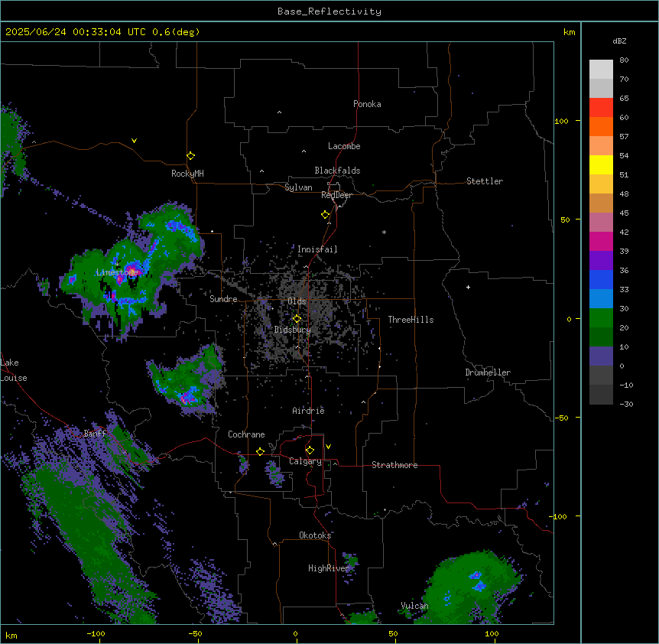Click the km unit label at top right

569,32
